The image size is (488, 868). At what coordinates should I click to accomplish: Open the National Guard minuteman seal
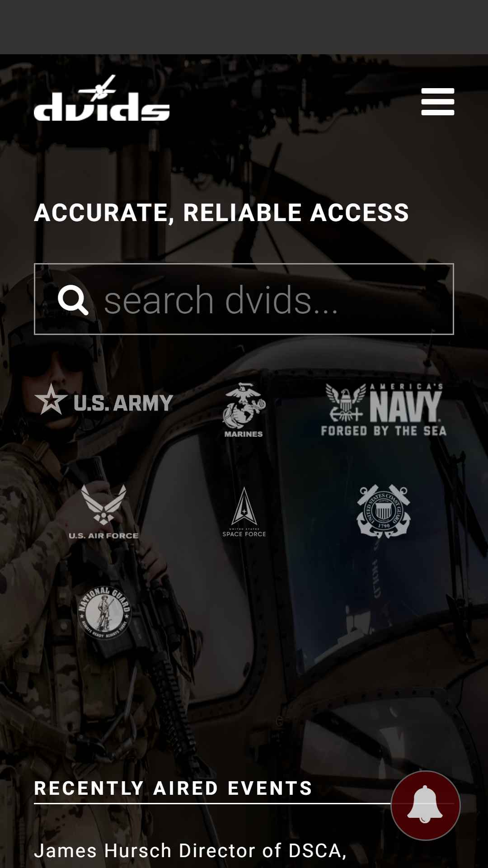coord(104,613)
